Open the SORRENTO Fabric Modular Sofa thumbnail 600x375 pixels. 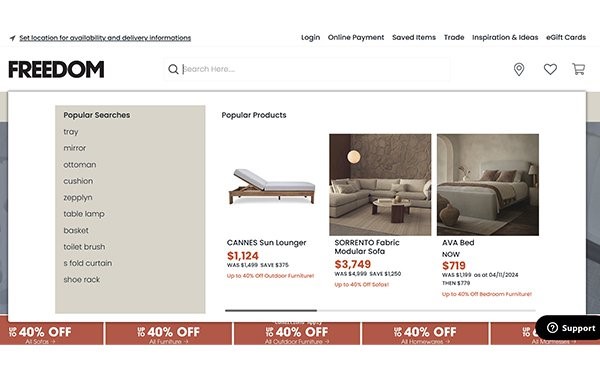point(380,185)
